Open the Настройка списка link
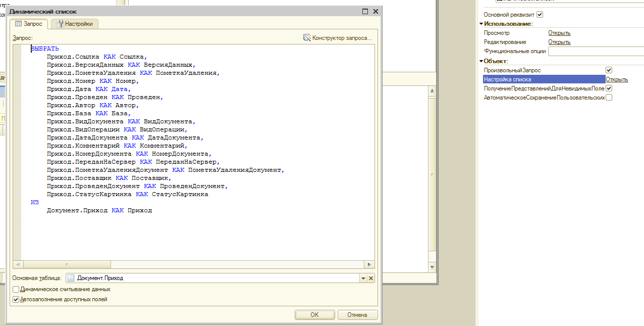Viewport: 644px width, 326px height. [x=617, y=79]
